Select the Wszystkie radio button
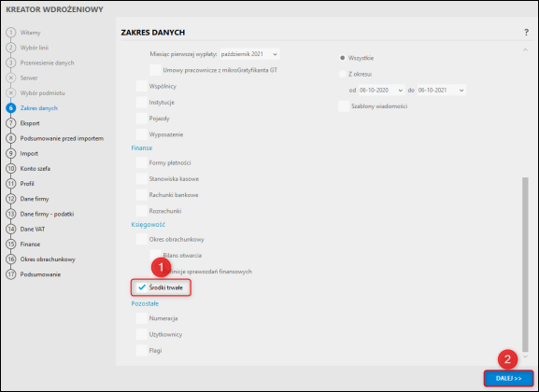The height and width of the screenshot is (392, 539). point(343,58)
